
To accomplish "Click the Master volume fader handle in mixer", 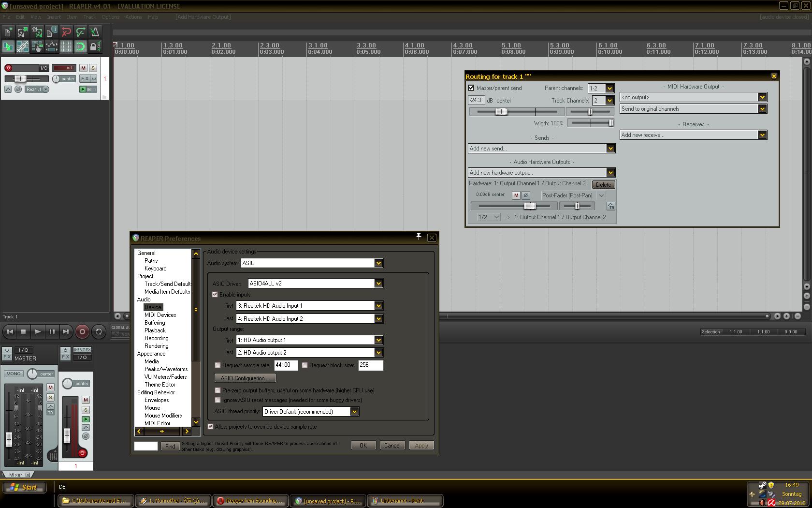I will pos(9,439).
